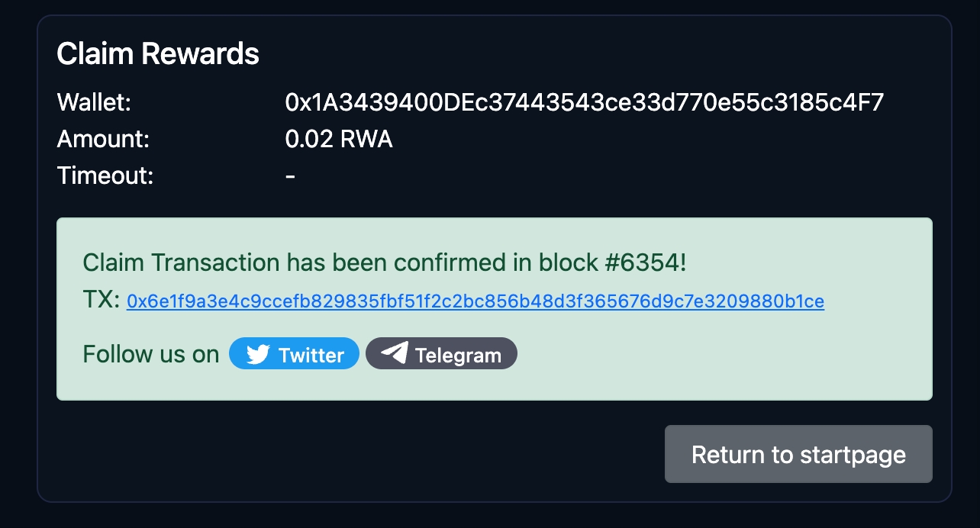Open the claim transaction hash link

pyautogui.click(x=475, y=301)
